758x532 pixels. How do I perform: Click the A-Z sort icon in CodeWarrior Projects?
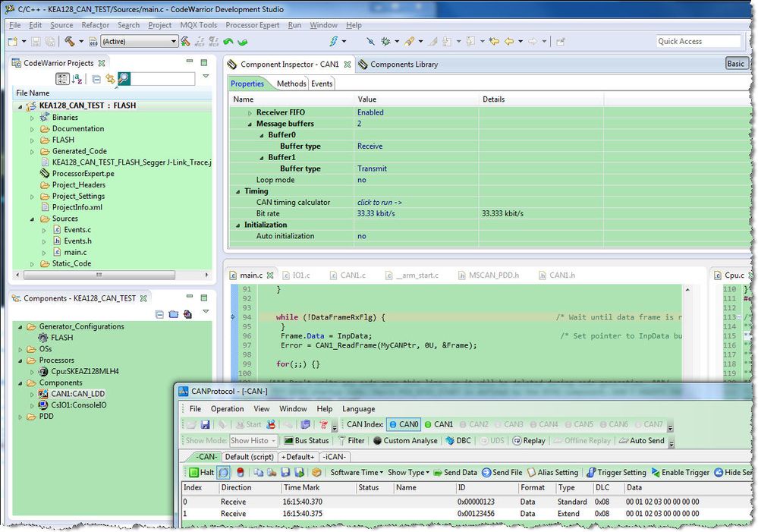(x=77, y=79)
